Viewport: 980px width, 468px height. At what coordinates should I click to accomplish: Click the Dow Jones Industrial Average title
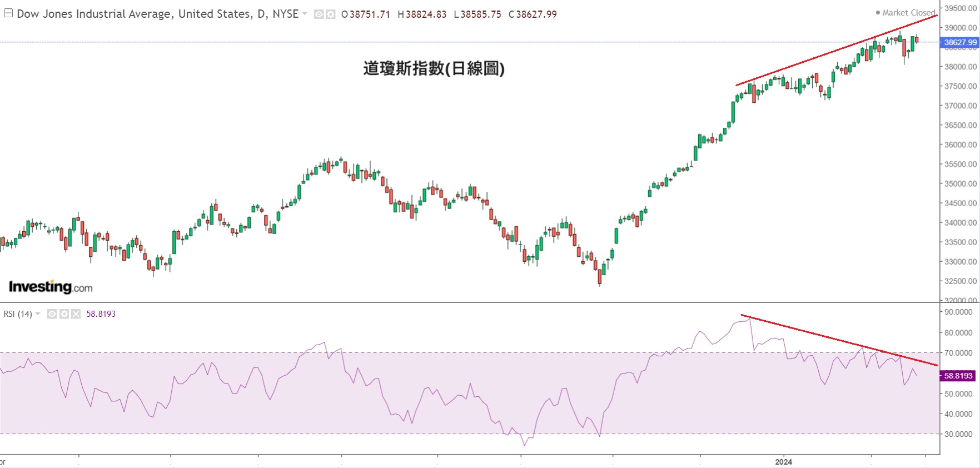157,14
